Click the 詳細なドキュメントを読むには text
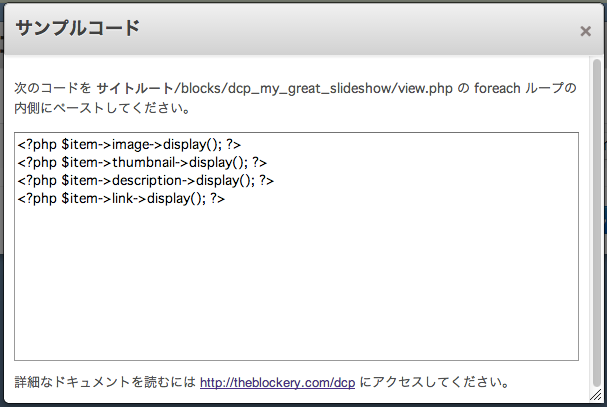Image resolution: width=607 pixels, height=407 pixels. (x=105, y=382)
